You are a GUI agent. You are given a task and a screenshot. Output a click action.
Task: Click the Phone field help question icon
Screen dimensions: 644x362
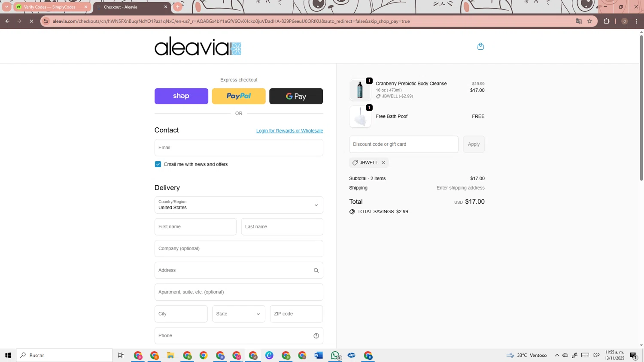[x=316, y=336]
